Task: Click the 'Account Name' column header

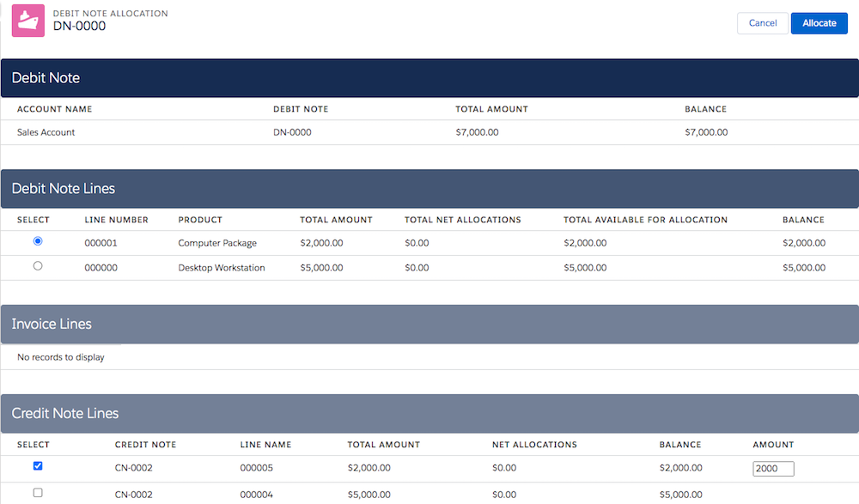Action: coord(54,109)
